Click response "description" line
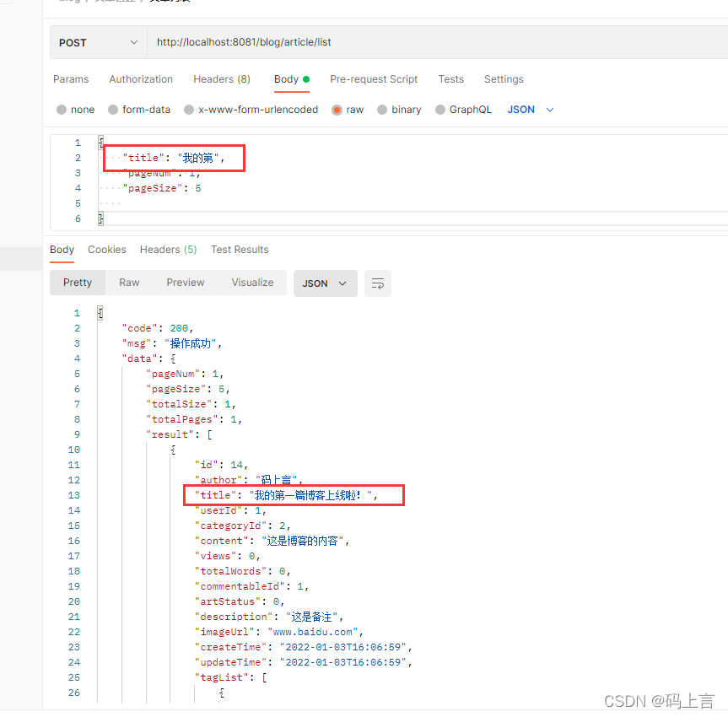This screenshot has height=717, width=728. click(x=269, y=617)
